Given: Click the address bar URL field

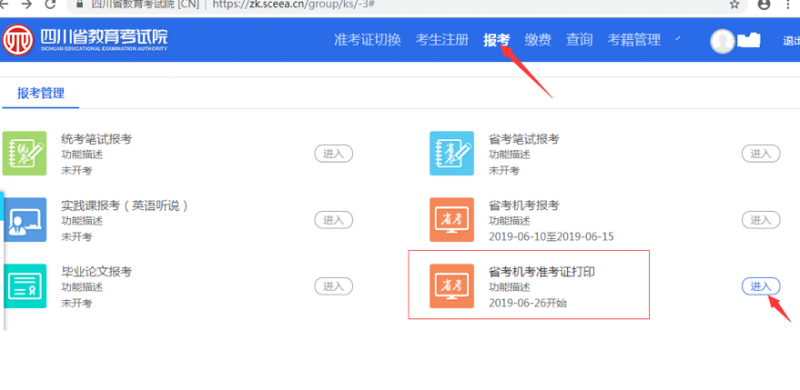Looking at the screenshot, I should tap(403, 5).
